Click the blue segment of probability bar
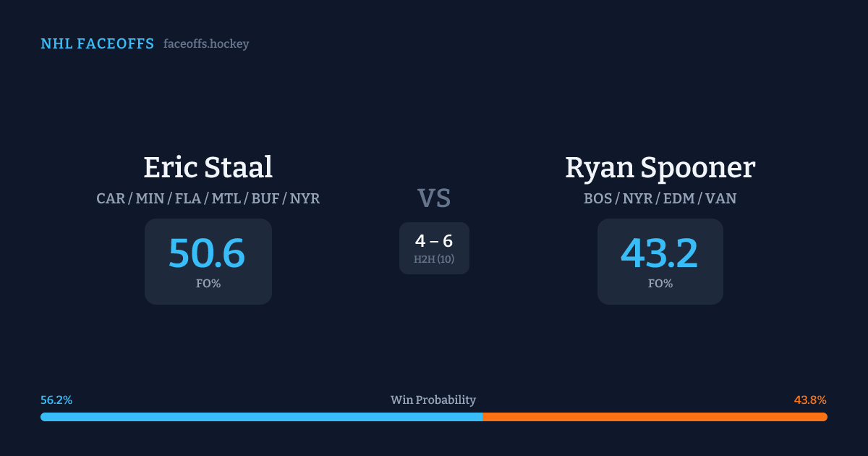 (x=260, y=417)
